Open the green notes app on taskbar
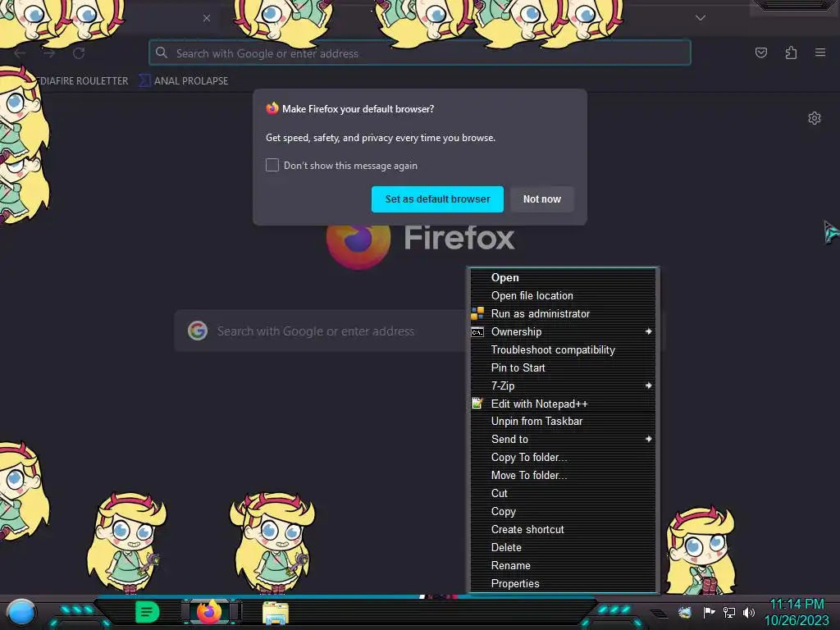Screen dimensions: 840x630 pyautogui.click(x=148, y=612)
